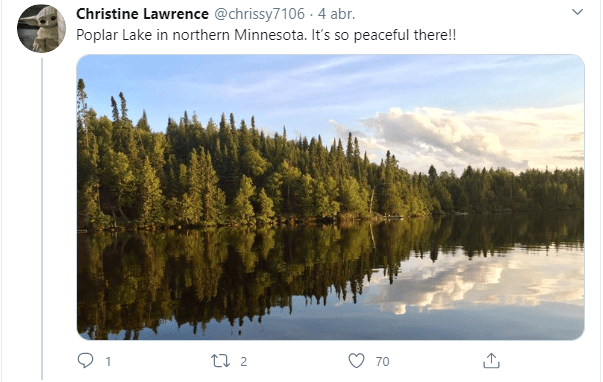Open Christine Lawrence's Baby Yoda avatar
The width and height of the screenshot is (603, 382).
pos(42,28)
